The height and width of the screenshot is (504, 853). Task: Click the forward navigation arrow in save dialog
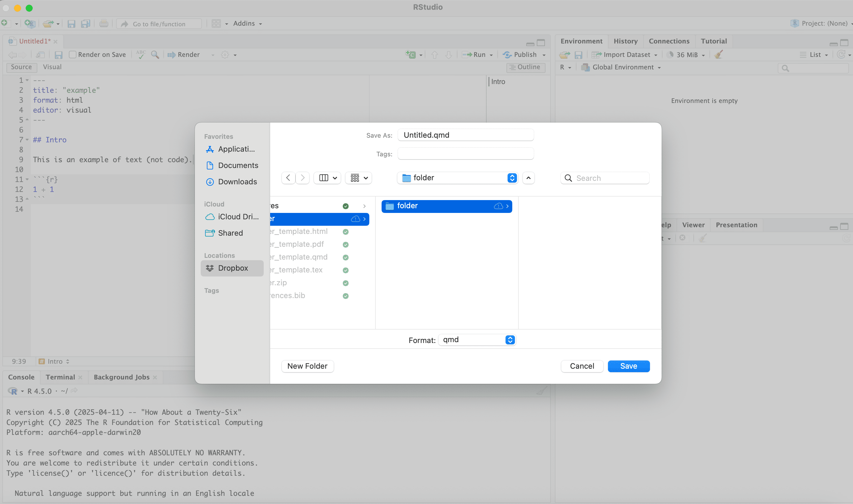coord(302,178)
